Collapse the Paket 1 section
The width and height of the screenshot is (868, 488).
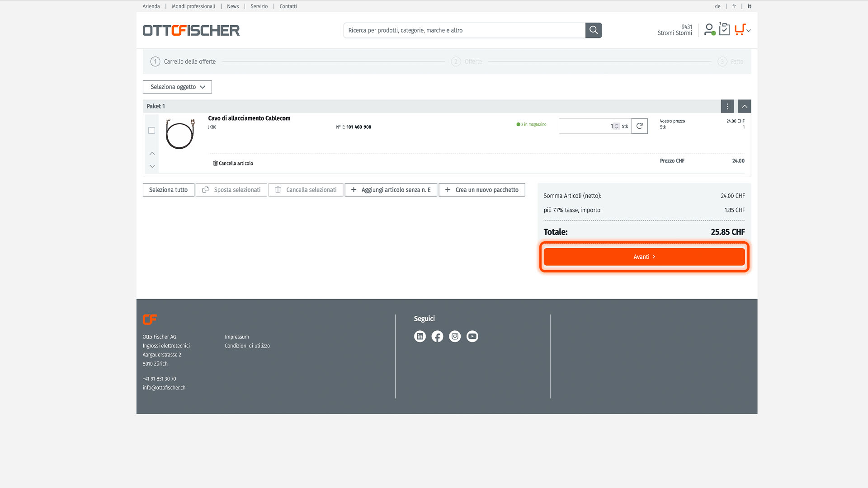point(745,106)
